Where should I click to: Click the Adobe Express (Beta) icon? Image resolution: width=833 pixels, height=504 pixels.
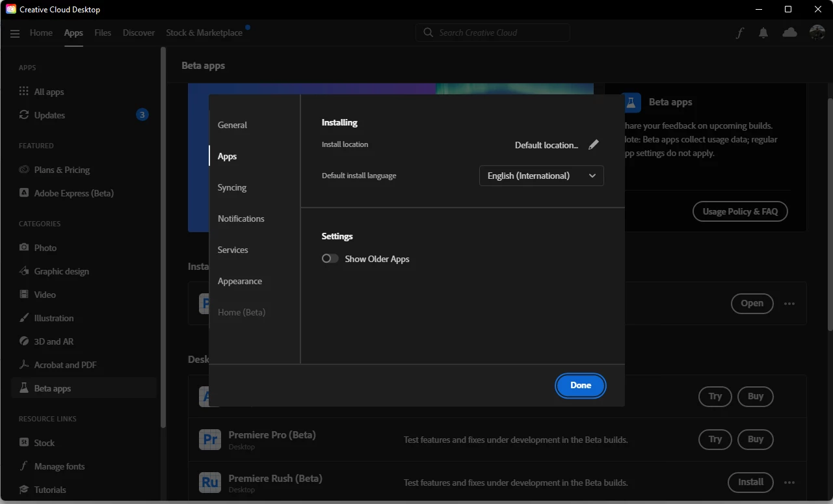tap(24, 193)
